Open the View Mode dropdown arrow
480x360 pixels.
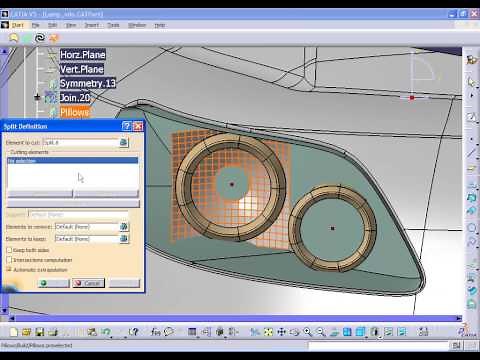tap(380, 337)
